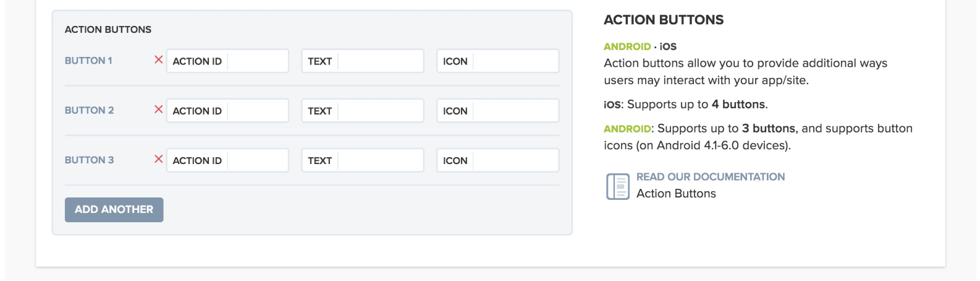Image resolution: width=980 pixels, height=281 pixels.
Task: Click the green ANDROID platform label
Action: coord(627,46)
